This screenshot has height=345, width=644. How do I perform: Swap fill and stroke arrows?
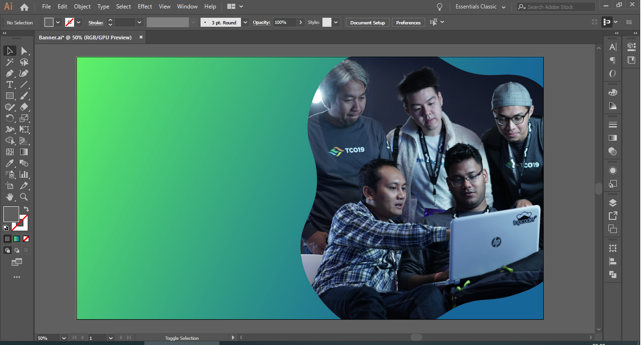coord(26,209)
